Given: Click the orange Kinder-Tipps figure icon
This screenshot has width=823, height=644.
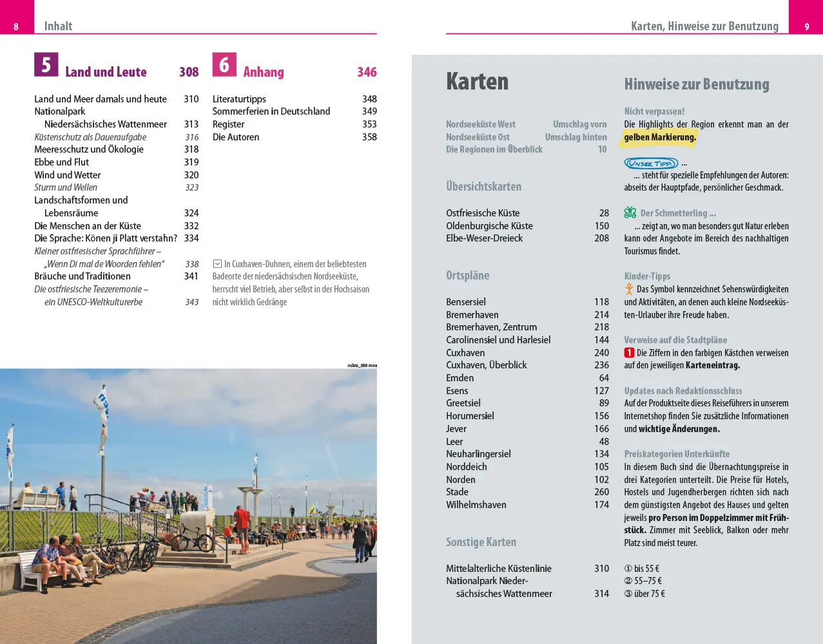Looking at the screenshot, I should [629, 289].
